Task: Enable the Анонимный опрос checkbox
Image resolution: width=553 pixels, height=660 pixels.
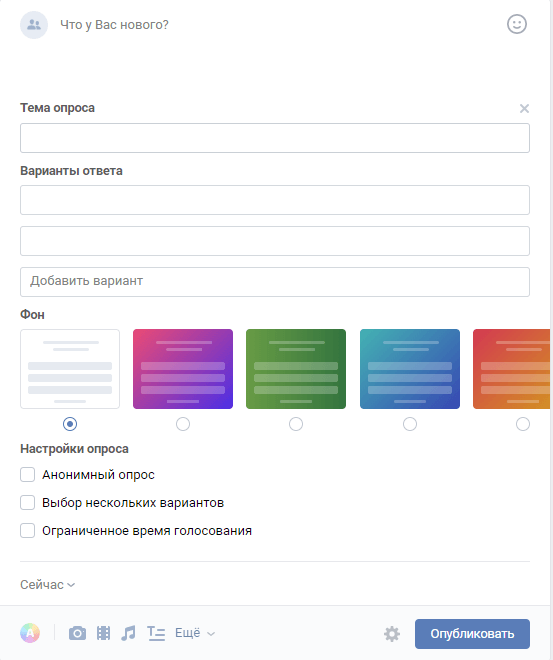Action: coord(28,475)
